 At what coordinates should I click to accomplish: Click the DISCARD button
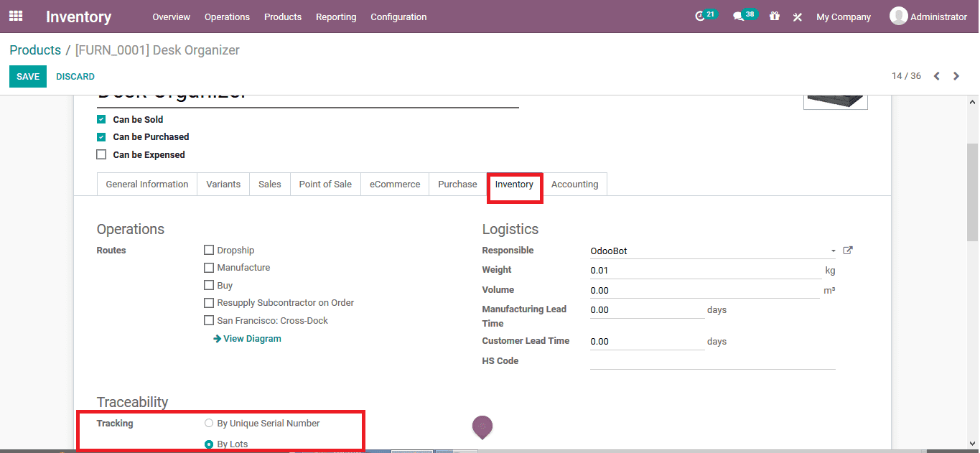click(x=75, y=77)
